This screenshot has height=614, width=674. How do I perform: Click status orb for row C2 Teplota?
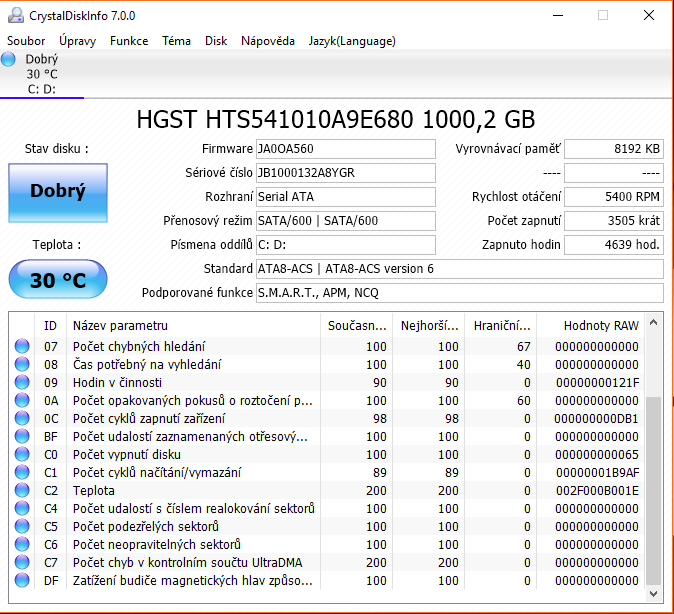(22, 491)
